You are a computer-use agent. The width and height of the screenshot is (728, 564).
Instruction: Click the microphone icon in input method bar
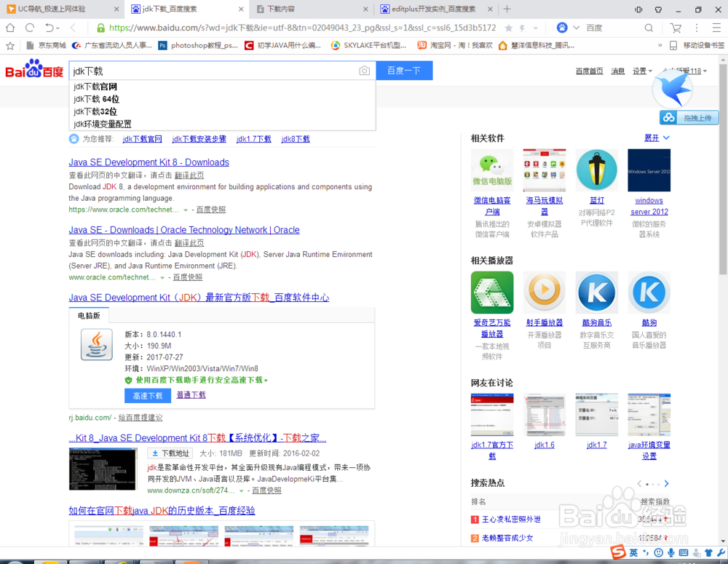(671, 552)
